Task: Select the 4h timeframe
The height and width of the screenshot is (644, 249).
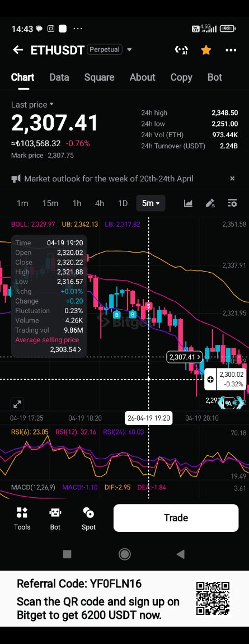Action: pos(99,203)
